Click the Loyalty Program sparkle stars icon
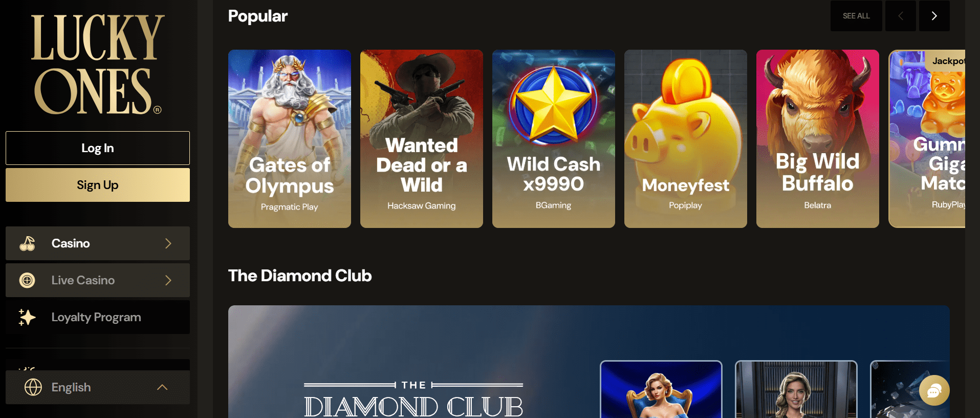Viewport: 980px width, 418px height. point(27,317)
